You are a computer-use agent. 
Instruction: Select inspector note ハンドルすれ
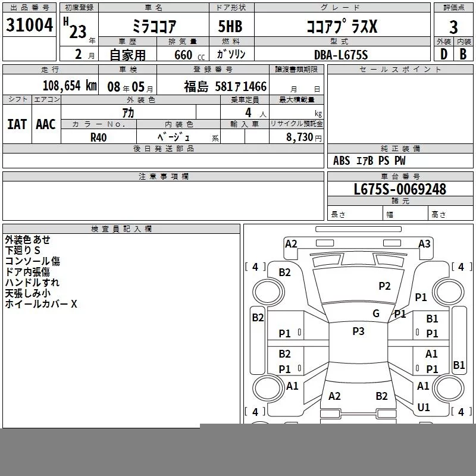32,282
